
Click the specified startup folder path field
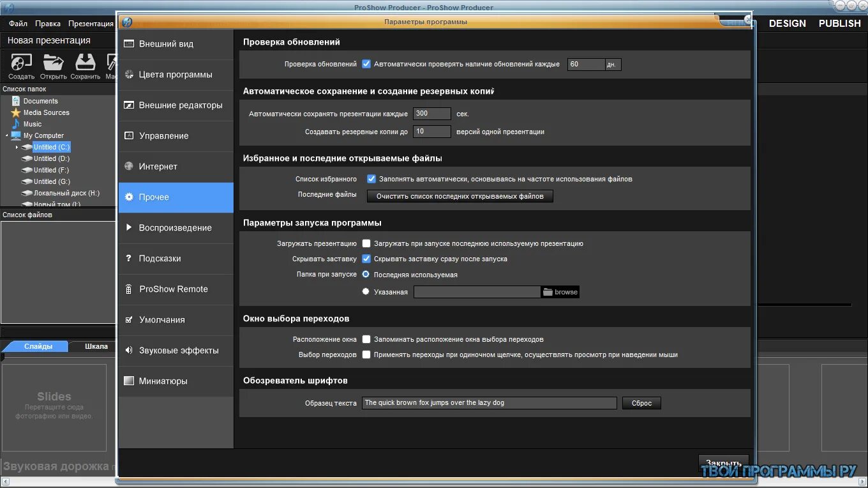click(477, 292)
